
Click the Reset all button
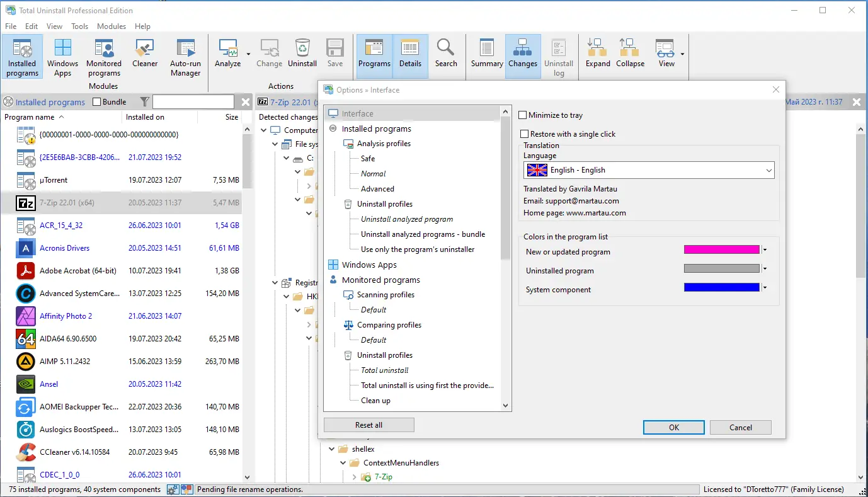369,425
